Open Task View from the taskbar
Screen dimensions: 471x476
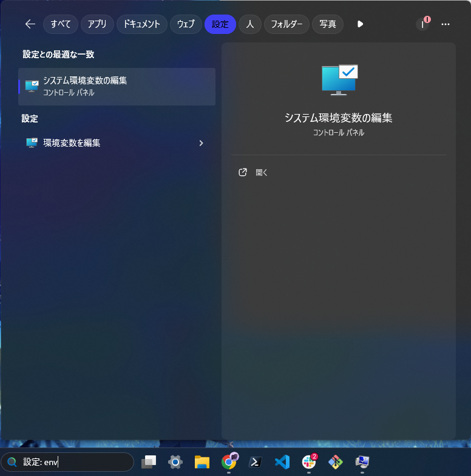149,462
